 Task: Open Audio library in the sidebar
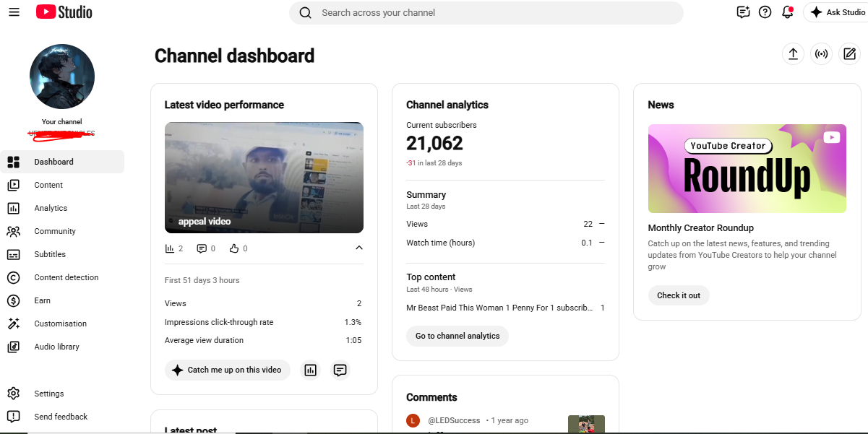(x=62, y=347)
